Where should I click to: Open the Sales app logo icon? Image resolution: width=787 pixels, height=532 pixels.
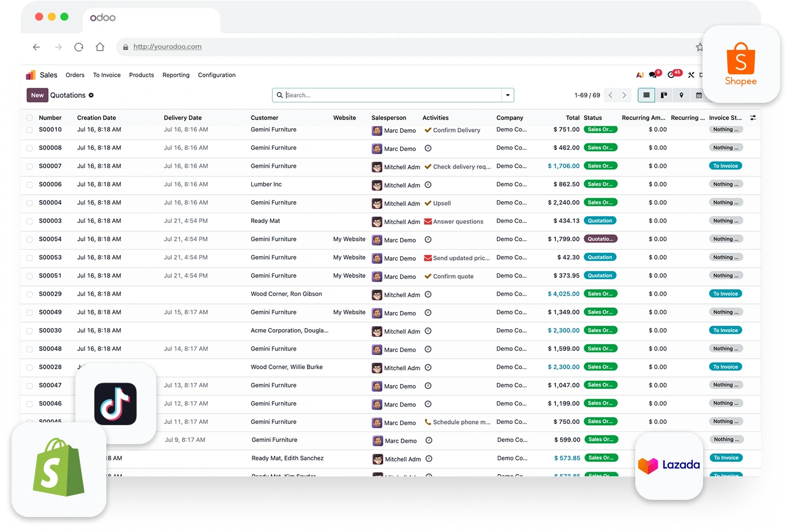[x=30, y=75]
